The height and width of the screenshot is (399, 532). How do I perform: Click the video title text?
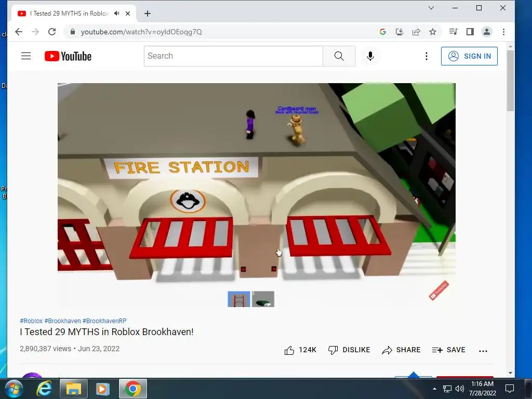107,332
